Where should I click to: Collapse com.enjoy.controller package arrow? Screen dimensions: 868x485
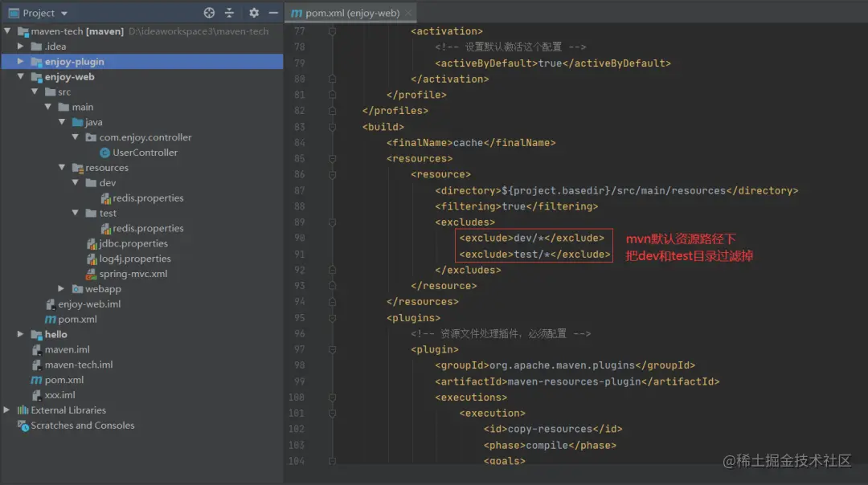pos(76,137)
